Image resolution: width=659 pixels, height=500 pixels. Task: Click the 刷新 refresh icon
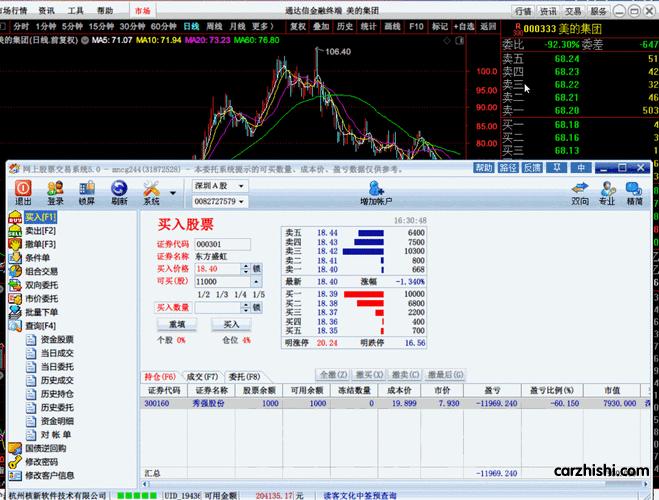(119, 192)
